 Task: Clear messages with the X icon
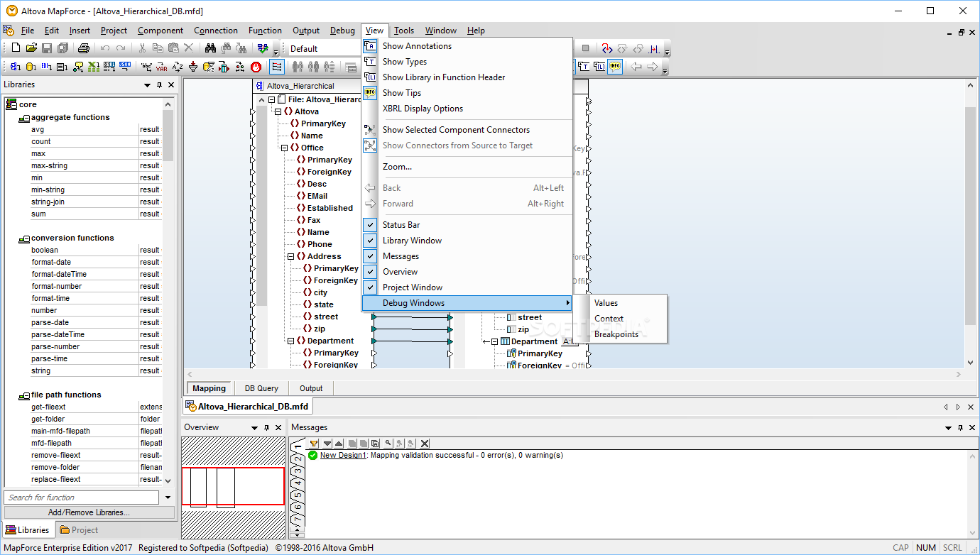pos(425,444)
